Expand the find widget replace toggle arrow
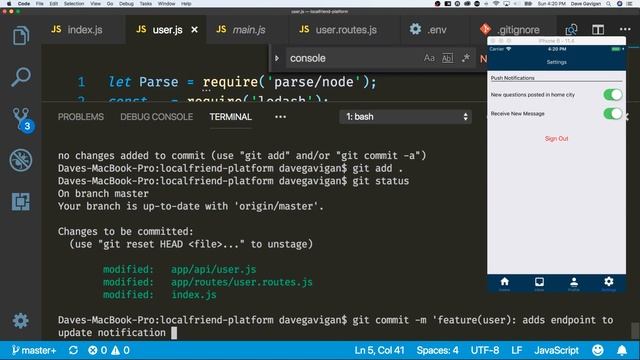 point(277,58)
